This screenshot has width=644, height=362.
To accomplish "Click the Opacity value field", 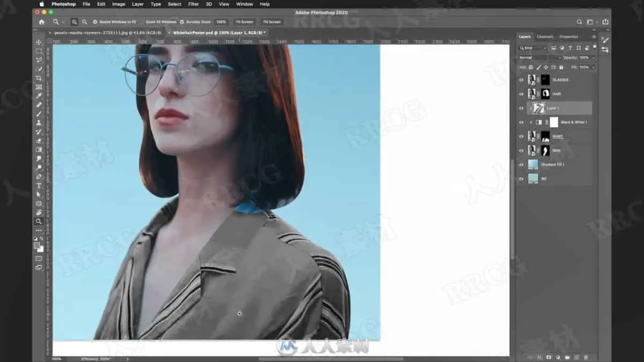I will pyautogui.click(x=584, y=57).
